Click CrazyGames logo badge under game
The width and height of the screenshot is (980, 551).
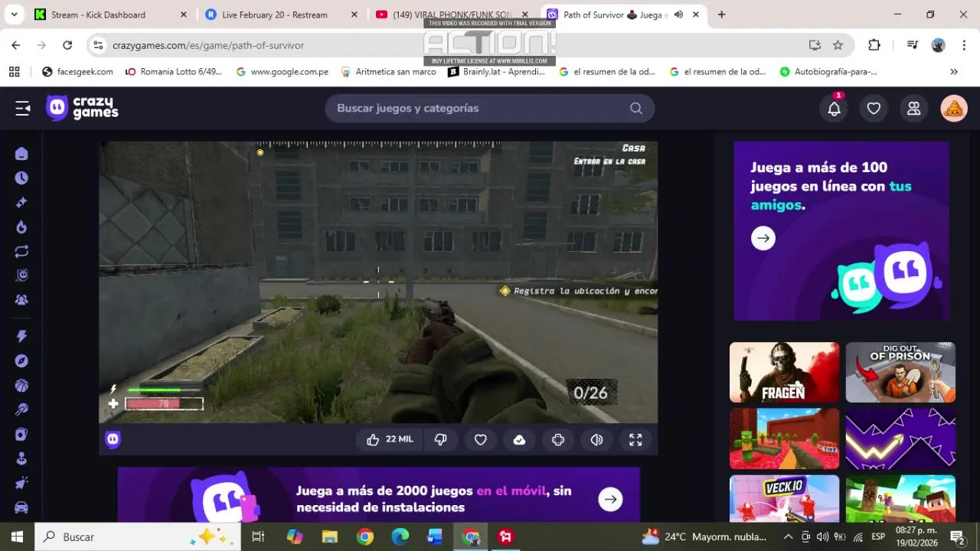coord(113,439)
